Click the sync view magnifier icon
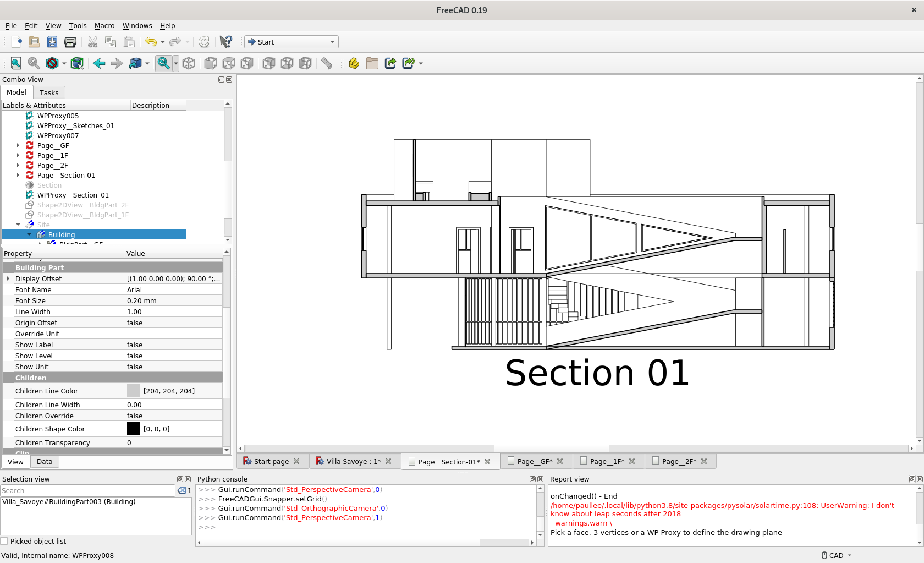 pyautogui.click(x=163, y=63)
